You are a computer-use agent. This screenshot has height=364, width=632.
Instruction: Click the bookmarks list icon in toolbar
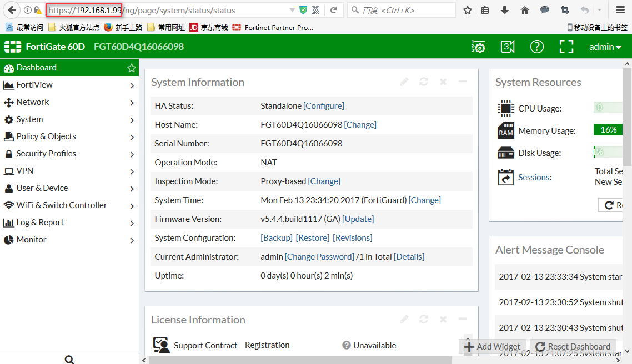(485, 10)
